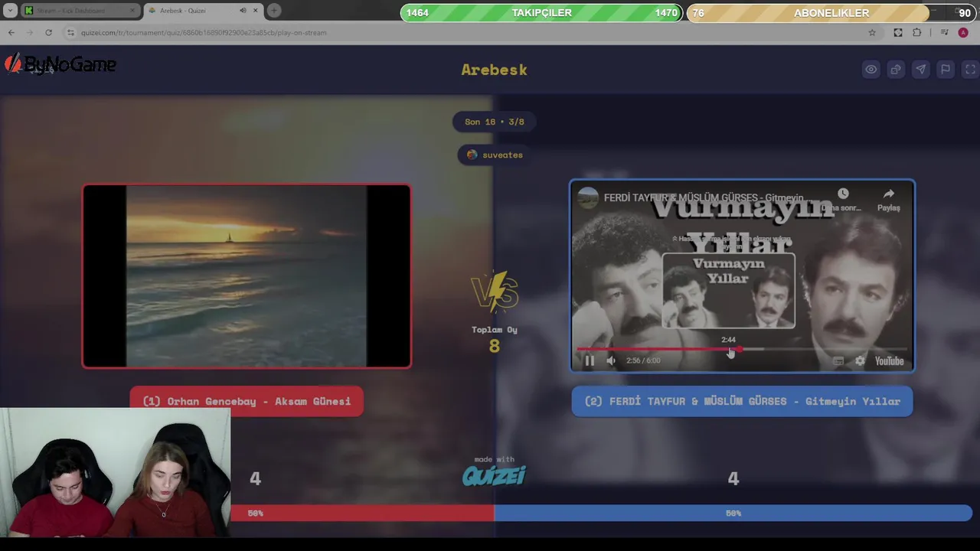Mute the YouTube player volume
This screenshot has width=980, height=551.
click(611, 360)
